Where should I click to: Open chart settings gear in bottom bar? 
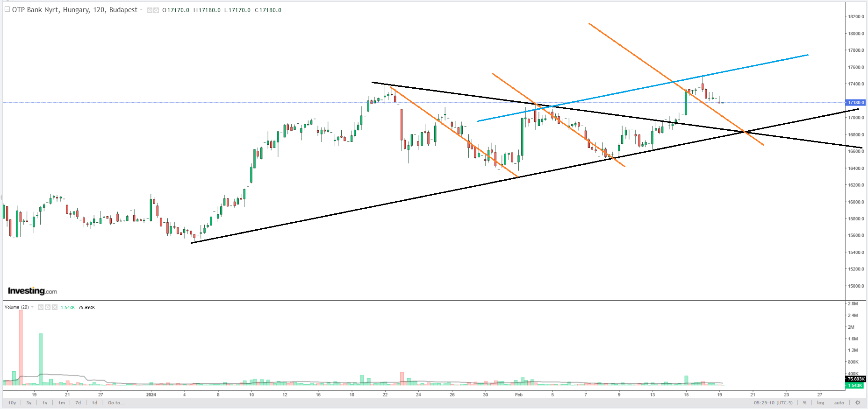click(x=858, y=402)
